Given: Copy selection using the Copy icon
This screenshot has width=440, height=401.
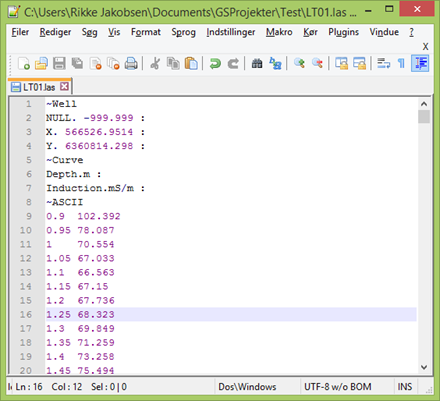Looking at the screenshot, I should (173, 63).
